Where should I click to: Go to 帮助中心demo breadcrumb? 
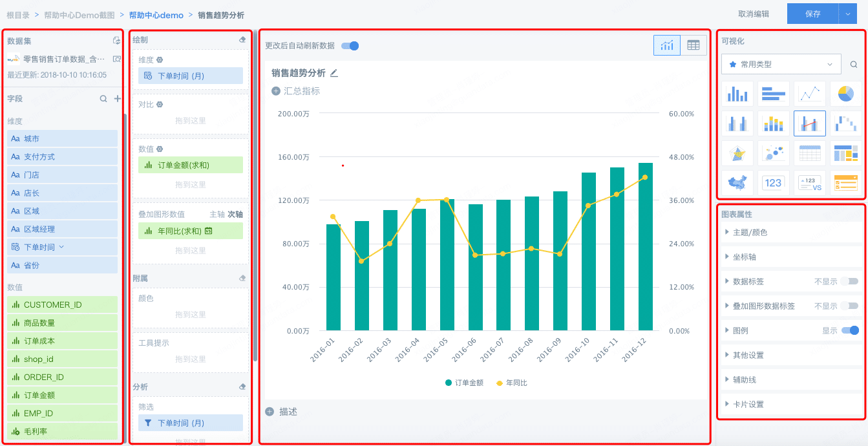coord(156,15)
